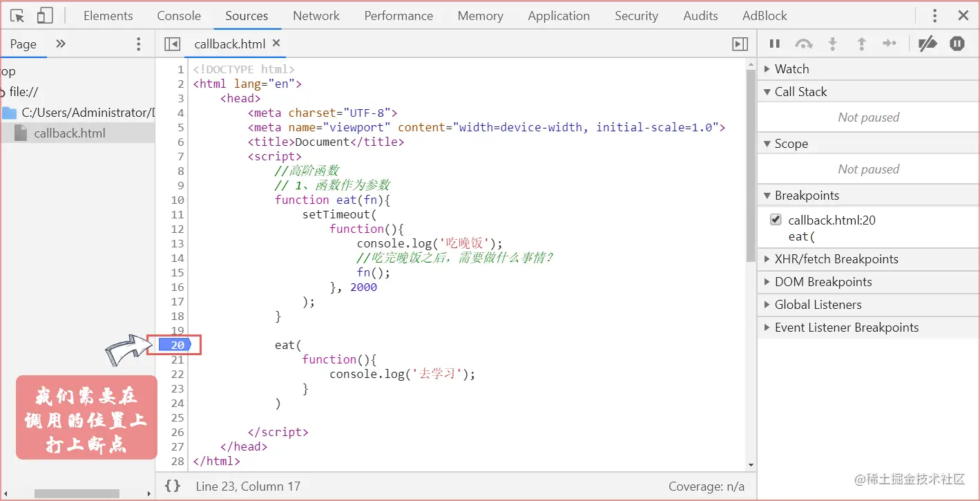Click the 'setTimeout(' code line
This screenshot has width=980, height=501.
[x=340, y=214]
